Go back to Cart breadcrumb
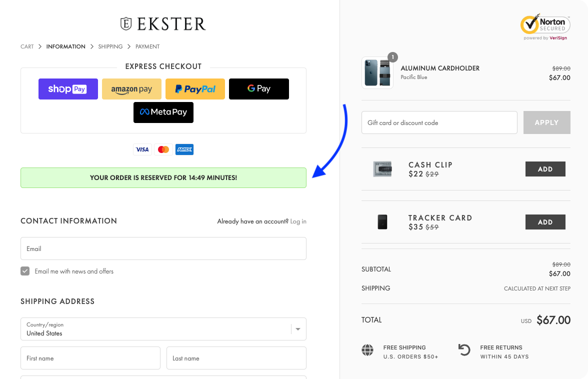Screen dimensions: 588x379 (27, 46)
